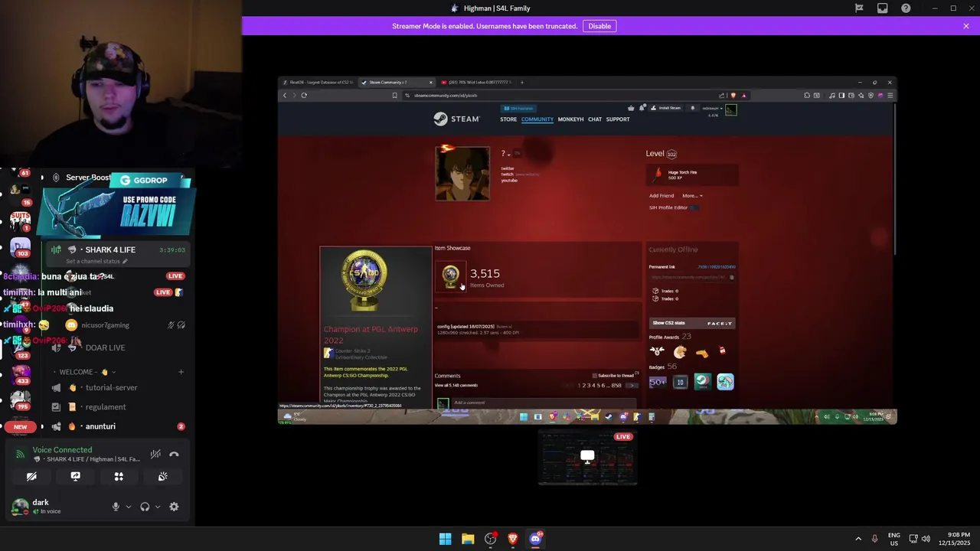This screenshot has width=980, height=551.
Task: Expand headphone output options arrow
Action: pos(158,507)
